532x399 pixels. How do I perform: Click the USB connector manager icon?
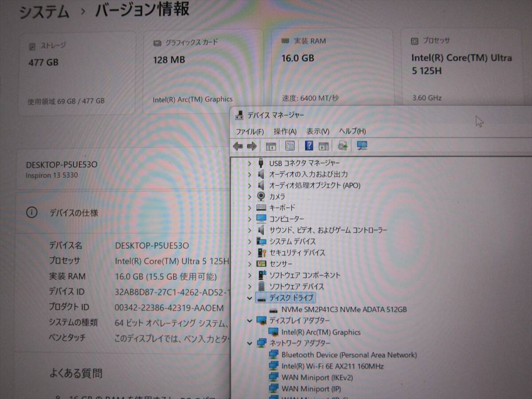(x=262, y=163)
